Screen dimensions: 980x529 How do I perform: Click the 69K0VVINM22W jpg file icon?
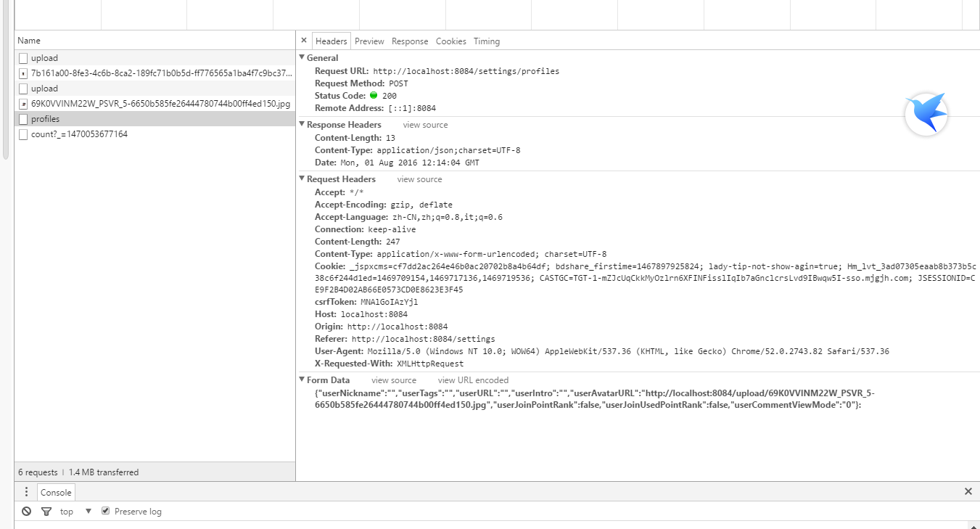[x=23, y=104]
